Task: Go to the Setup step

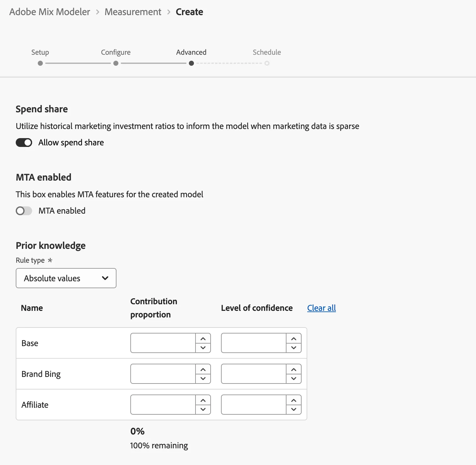Action: coord(40,52)
